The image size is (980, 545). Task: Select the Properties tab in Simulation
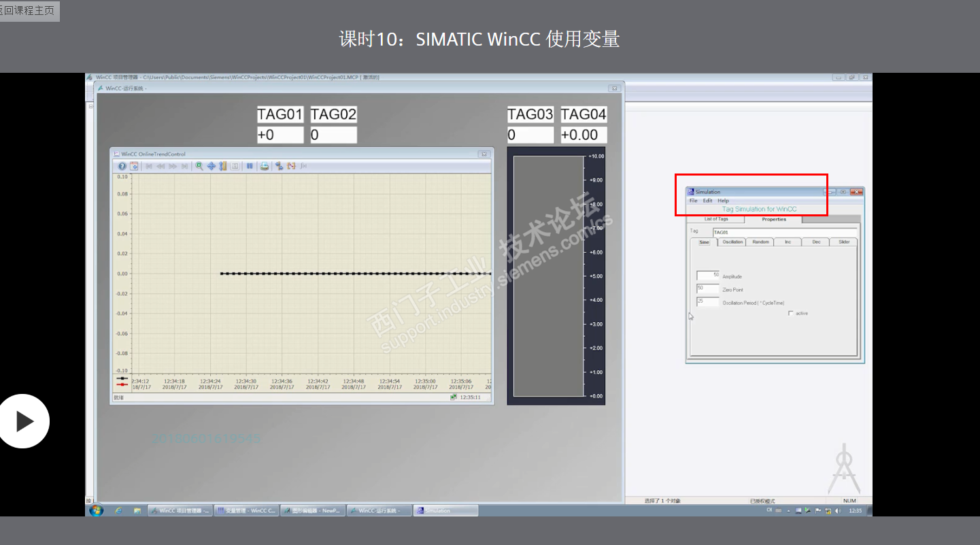point(774,219)
